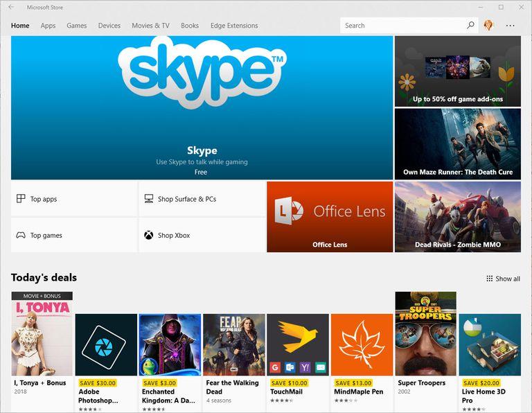Open the user account avatar

(488, 25)
